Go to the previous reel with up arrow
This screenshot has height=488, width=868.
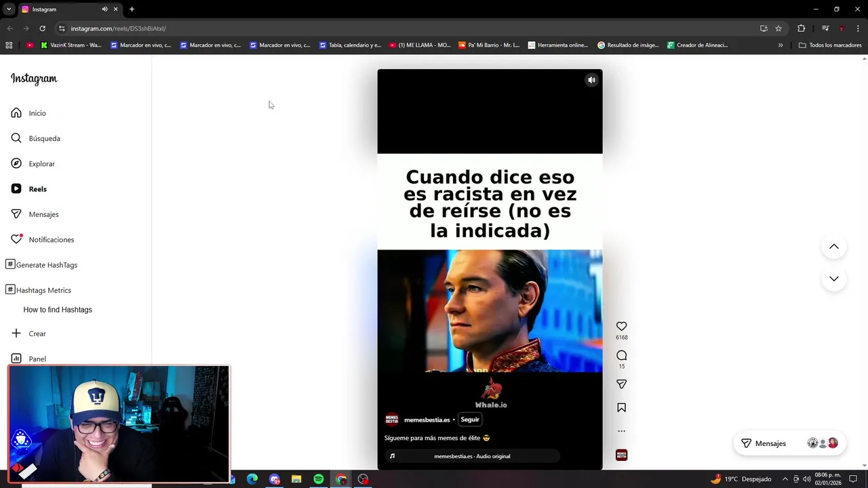(x=834, y=247)
